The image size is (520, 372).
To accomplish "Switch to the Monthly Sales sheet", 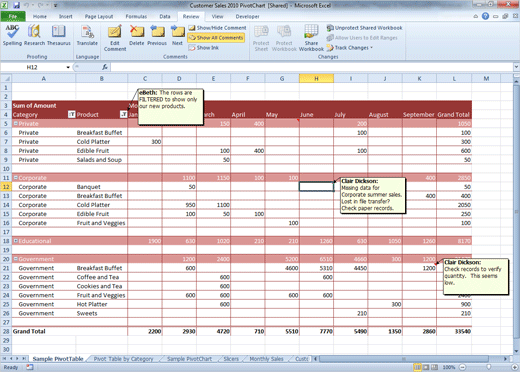I will [x=266, y=359].
